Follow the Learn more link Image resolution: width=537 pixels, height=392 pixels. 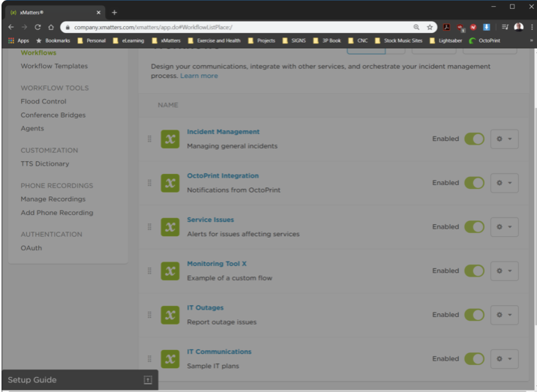point(199,76)
